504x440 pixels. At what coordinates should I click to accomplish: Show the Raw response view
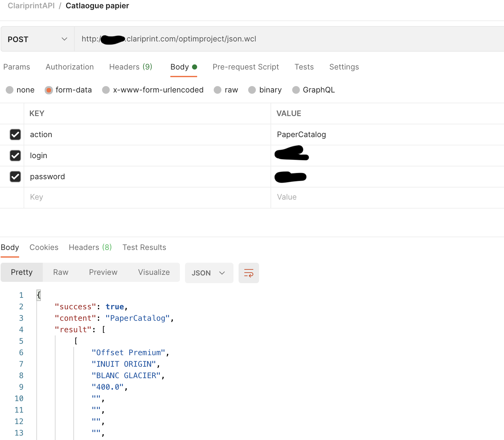point(61,272)
